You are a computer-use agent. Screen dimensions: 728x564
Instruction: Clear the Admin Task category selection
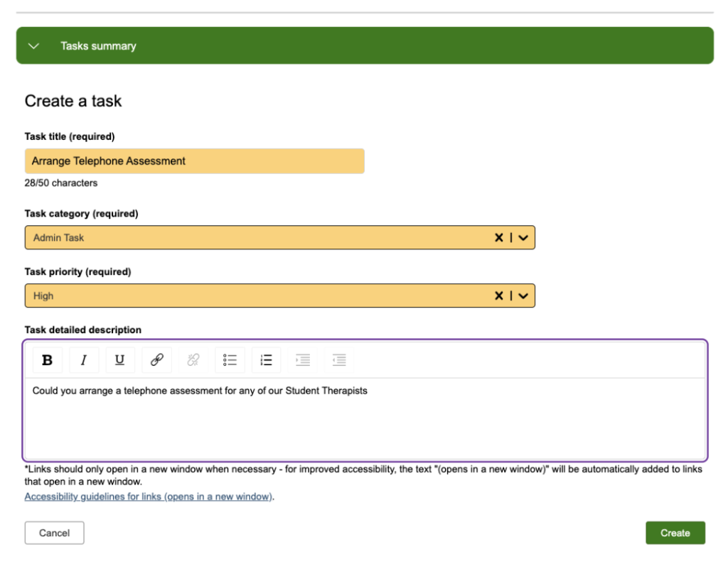click(499, 238)
